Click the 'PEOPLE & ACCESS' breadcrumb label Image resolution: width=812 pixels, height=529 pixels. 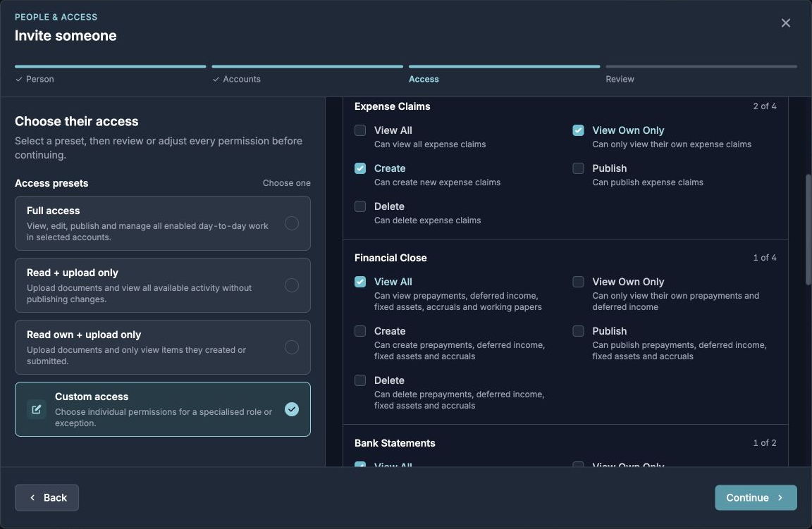pos(56,17)
